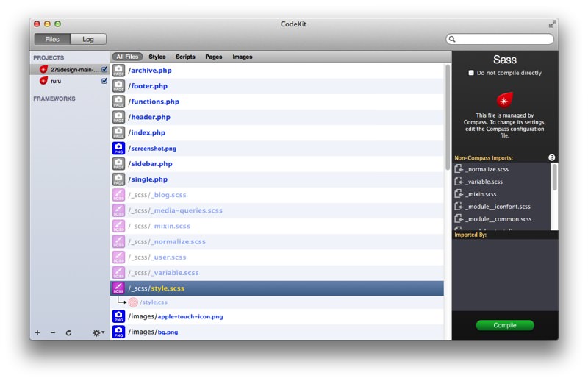Image resolution: width=588 pixels, height=381 pixels.
Task: Click the page icon beside /sidebar.php
Action: (118, 164)
